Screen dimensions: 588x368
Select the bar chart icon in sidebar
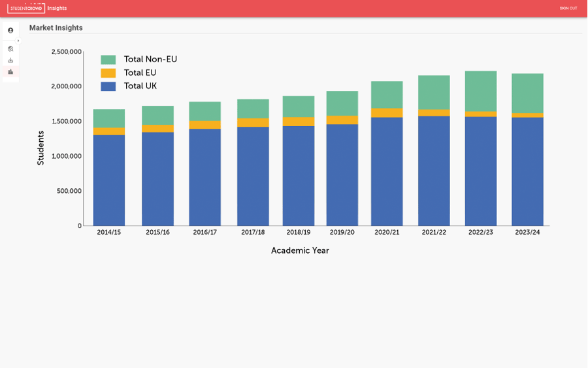(x=10, y=72)
